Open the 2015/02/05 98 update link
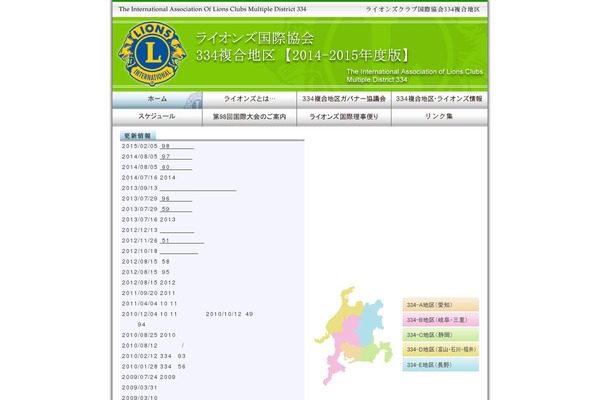The height and width of the screenshot is (400, 600). 177,146
